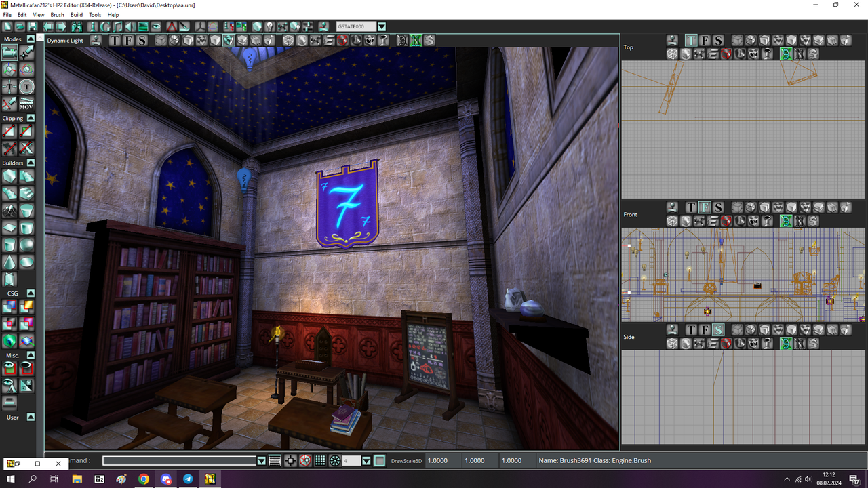This screenshot has height=488, width=868.
Task: Open the Build menu
Action: click(x=77, y=14)
